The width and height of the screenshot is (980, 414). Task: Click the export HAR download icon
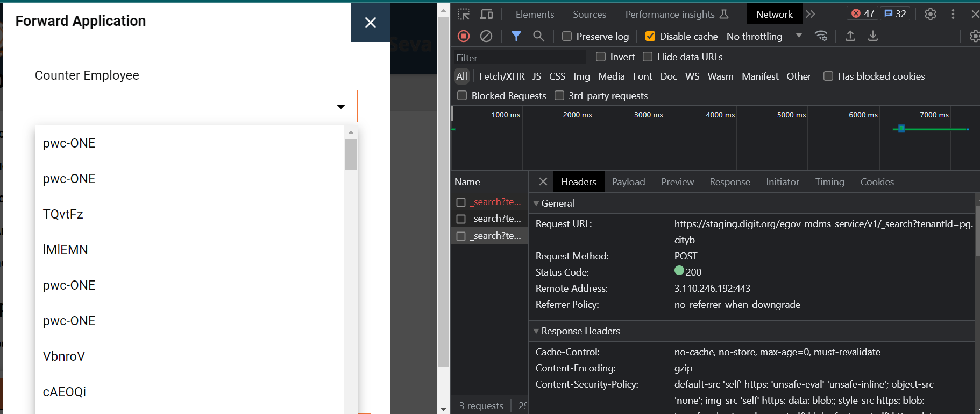tap(873, 36)
